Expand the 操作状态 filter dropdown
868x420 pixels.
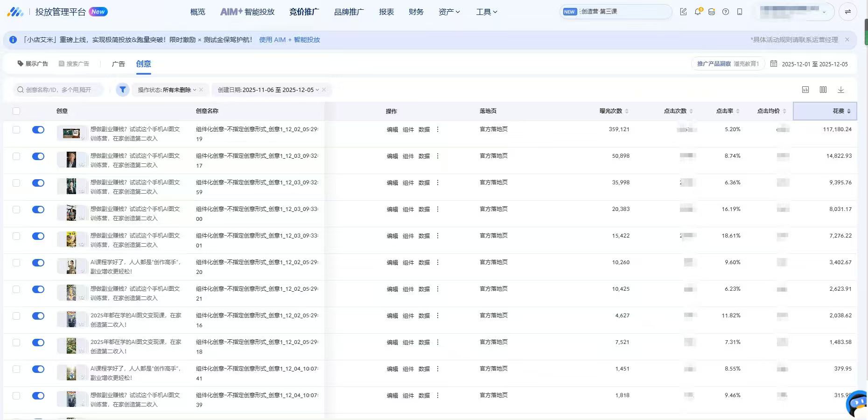pos(167,90)
